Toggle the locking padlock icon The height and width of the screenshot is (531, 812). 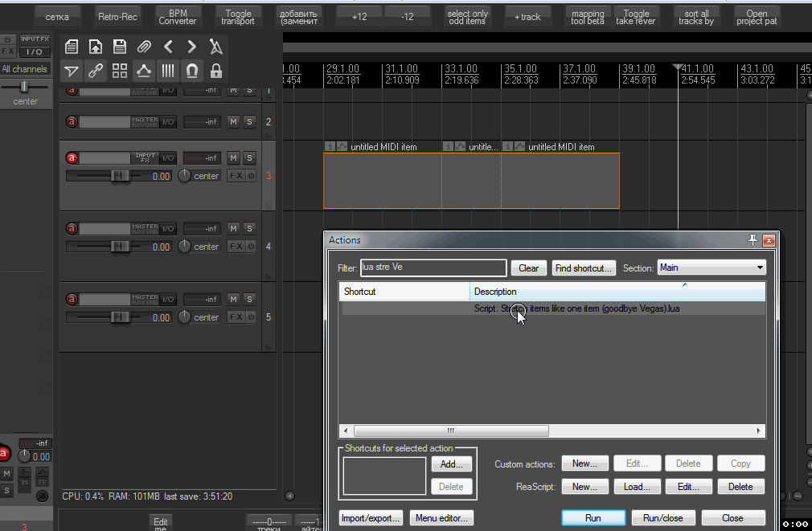tap(216, 71)
